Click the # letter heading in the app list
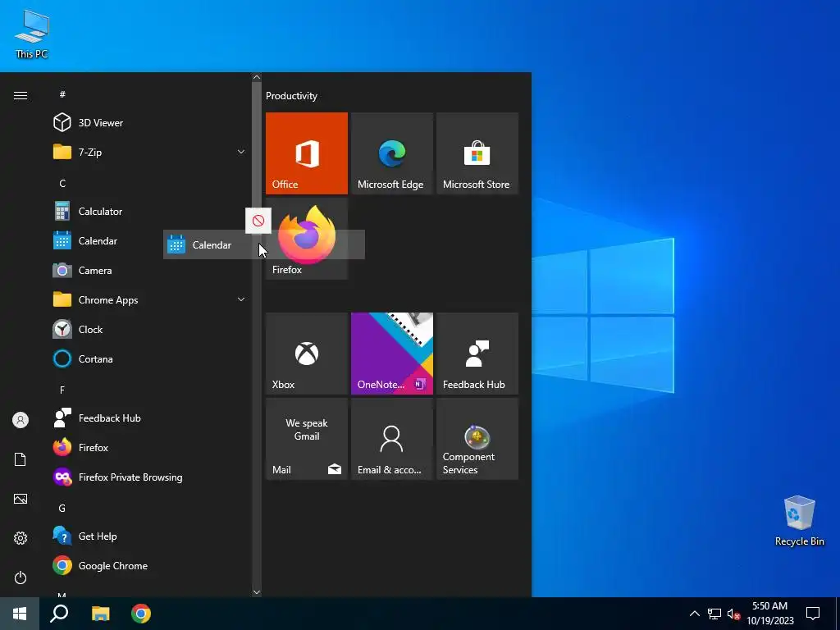Screen dimensions: 840x630 [62, 94]
